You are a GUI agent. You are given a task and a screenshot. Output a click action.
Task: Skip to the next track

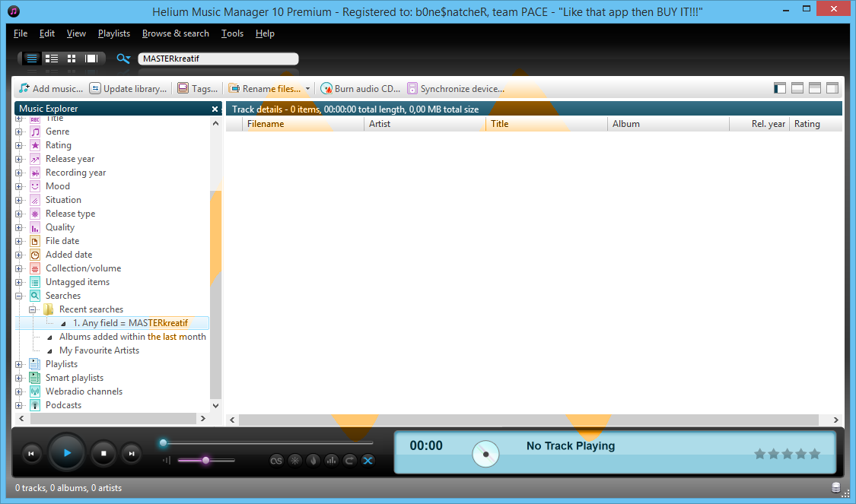click(x=132, y=453)
